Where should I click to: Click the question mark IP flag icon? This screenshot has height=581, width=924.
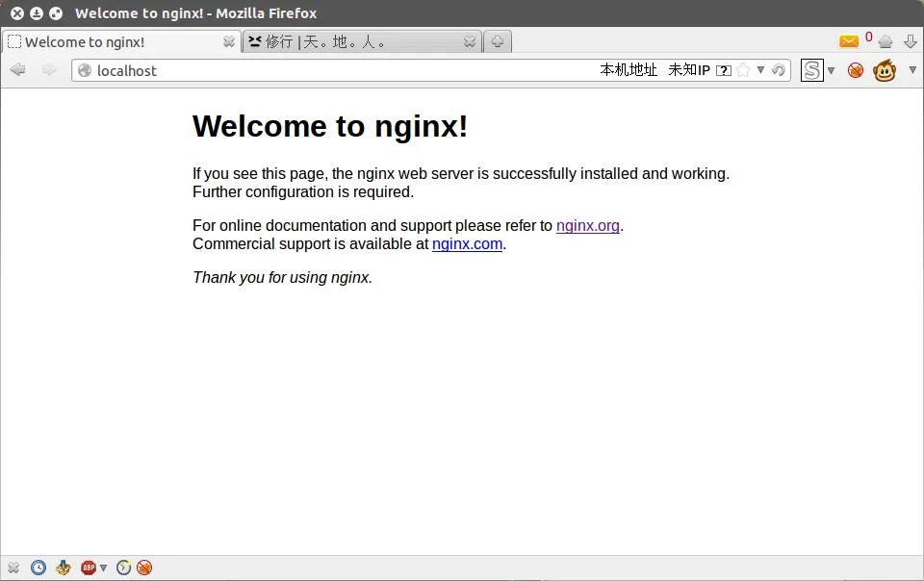[x=724, y=70]
